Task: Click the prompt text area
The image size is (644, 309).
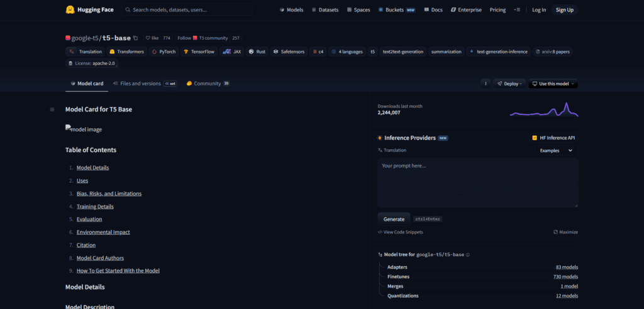Action: coord(478,183)
